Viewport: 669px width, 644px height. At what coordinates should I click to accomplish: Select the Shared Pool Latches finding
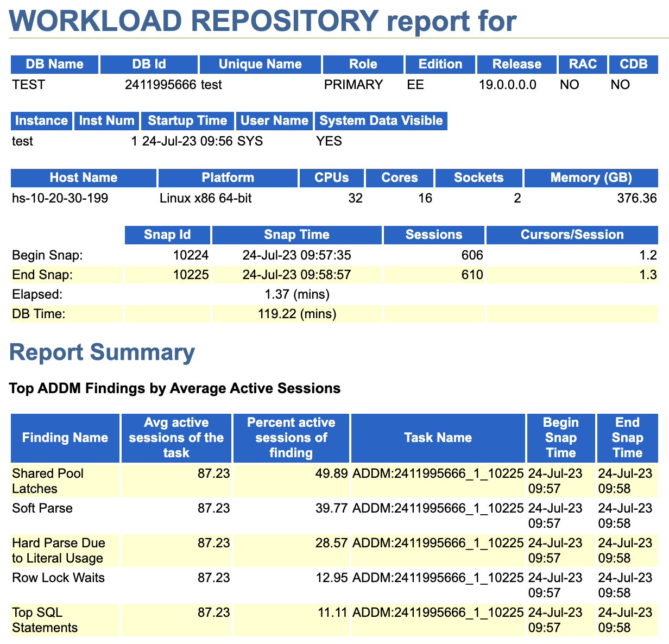point(48,481)
